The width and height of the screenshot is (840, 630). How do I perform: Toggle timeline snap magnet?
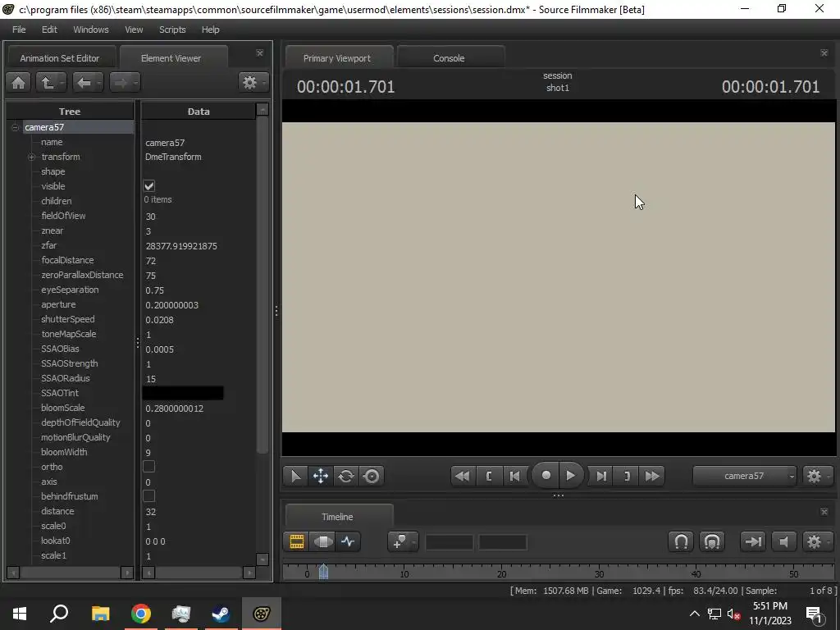click(x=681, y=541)
